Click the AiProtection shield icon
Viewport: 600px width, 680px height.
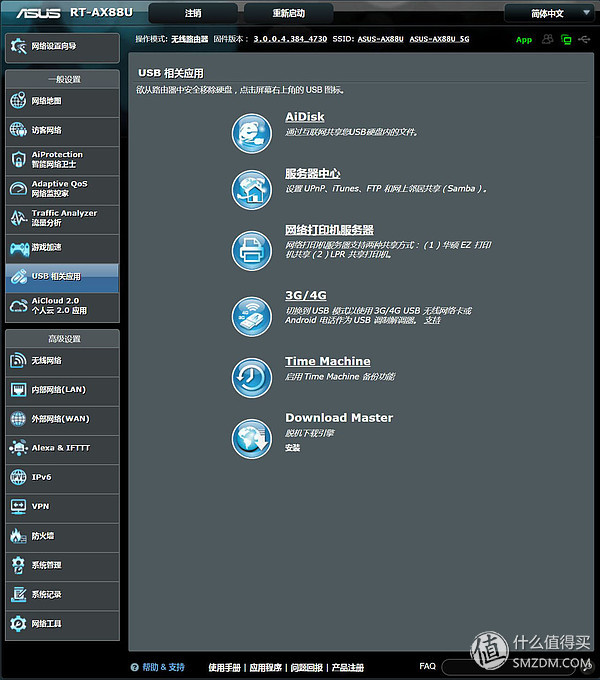18,159
